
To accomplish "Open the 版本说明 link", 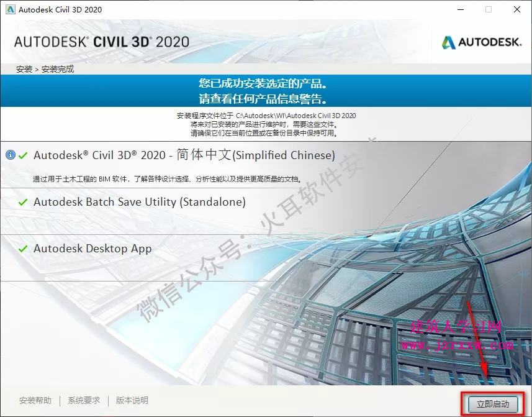I will pos(132,400).
